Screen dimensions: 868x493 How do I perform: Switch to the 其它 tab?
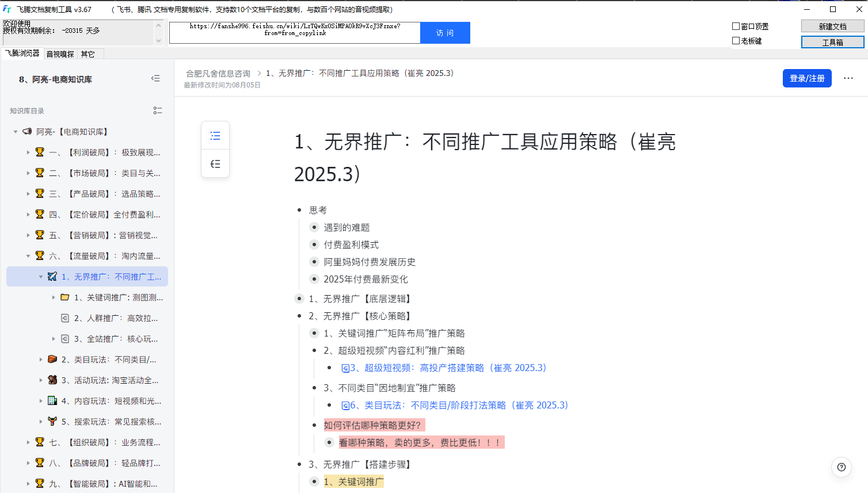click(87, 54)
